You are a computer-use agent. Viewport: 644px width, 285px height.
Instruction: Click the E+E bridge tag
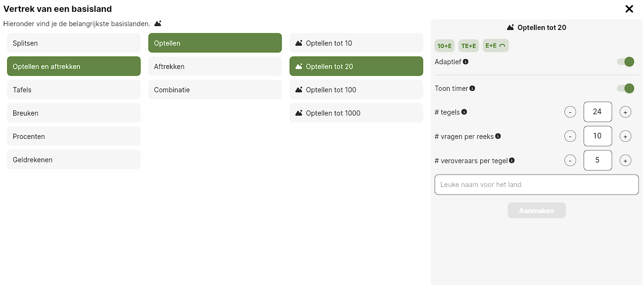pos(496,46)
